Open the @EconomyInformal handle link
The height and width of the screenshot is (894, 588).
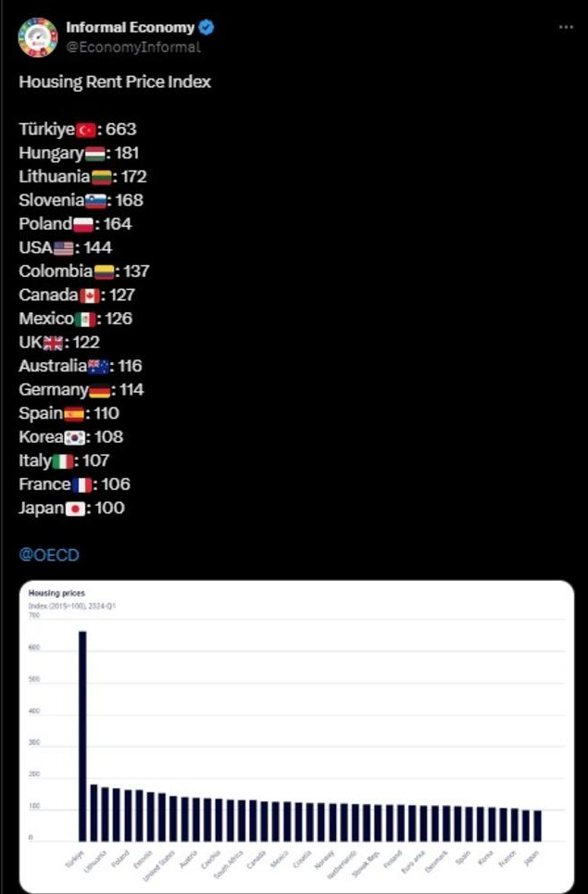[133, 47]
